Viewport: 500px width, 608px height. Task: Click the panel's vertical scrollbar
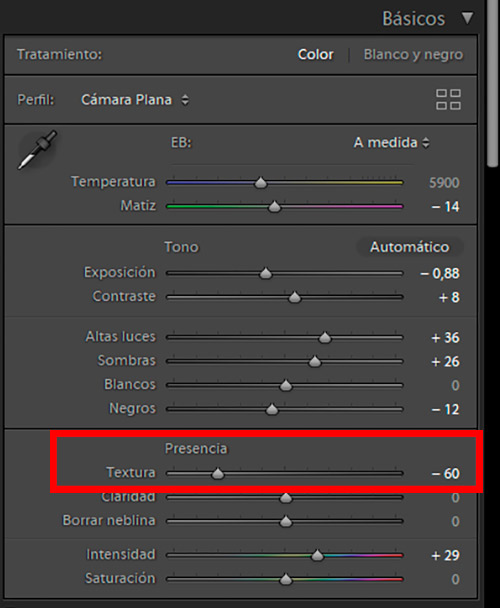tap(493, 83)
